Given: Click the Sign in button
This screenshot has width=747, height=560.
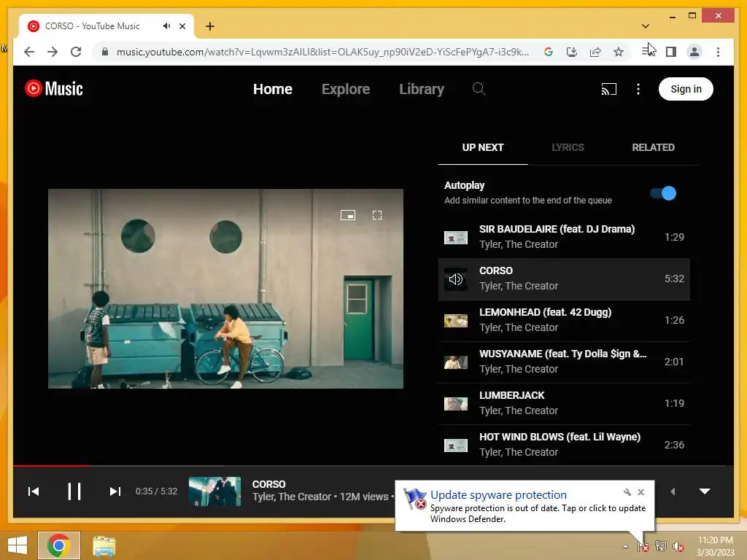Looking at the screenshot, I should (x=686, y=89).
